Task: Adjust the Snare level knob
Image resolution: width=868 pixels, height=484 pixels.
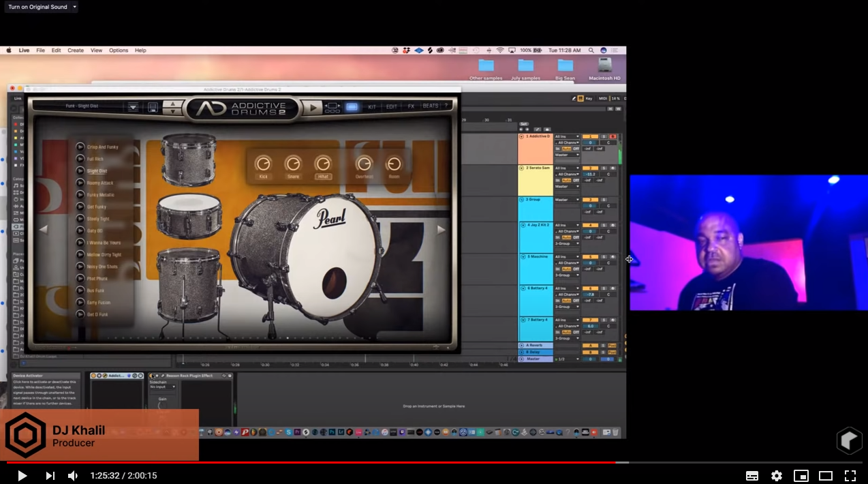Action: 293,164
